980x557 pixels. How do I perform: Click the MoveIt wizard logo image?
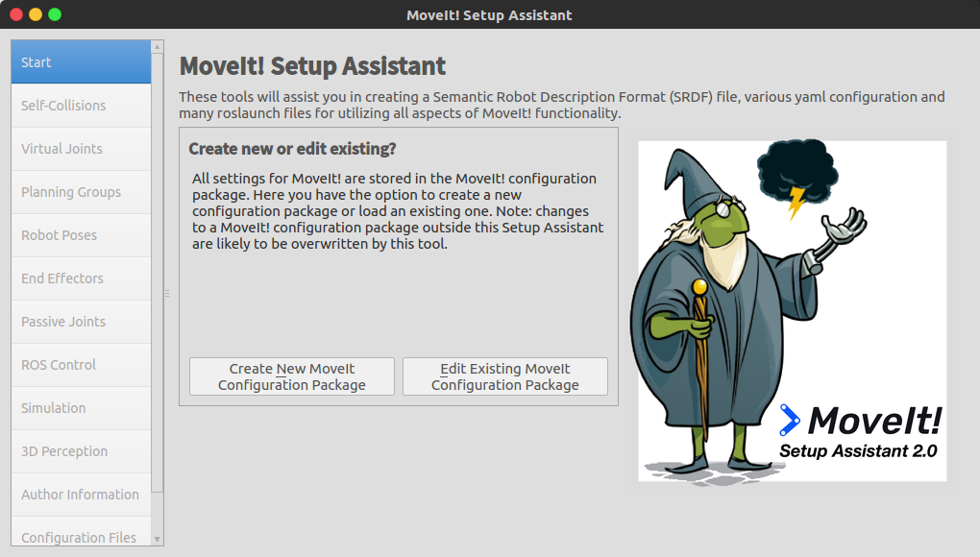[x=792, y=311]
